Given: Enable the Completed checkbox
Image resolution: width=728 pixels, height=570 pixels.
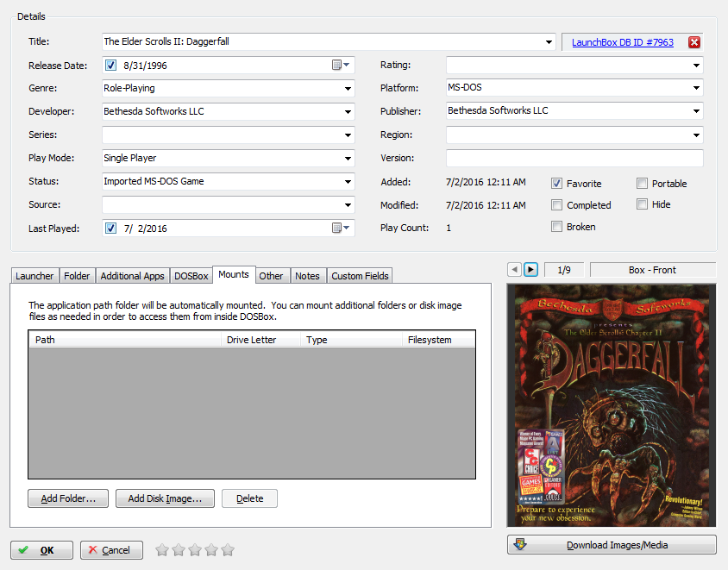Looking at the screenshot, I should tap(556, 204).
